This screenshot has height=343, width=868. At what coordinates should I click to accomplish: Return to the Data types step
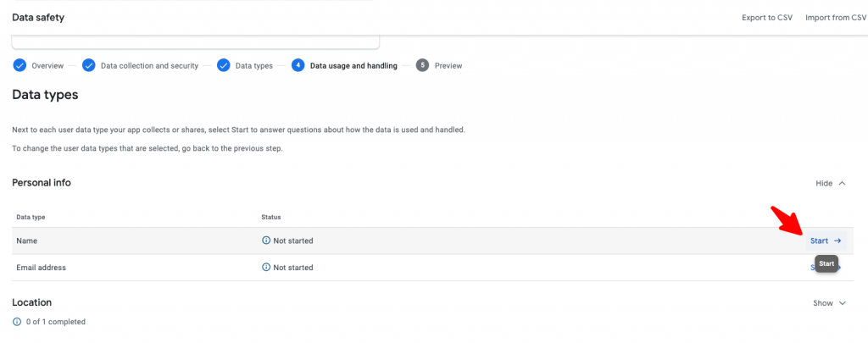[254, 66]
